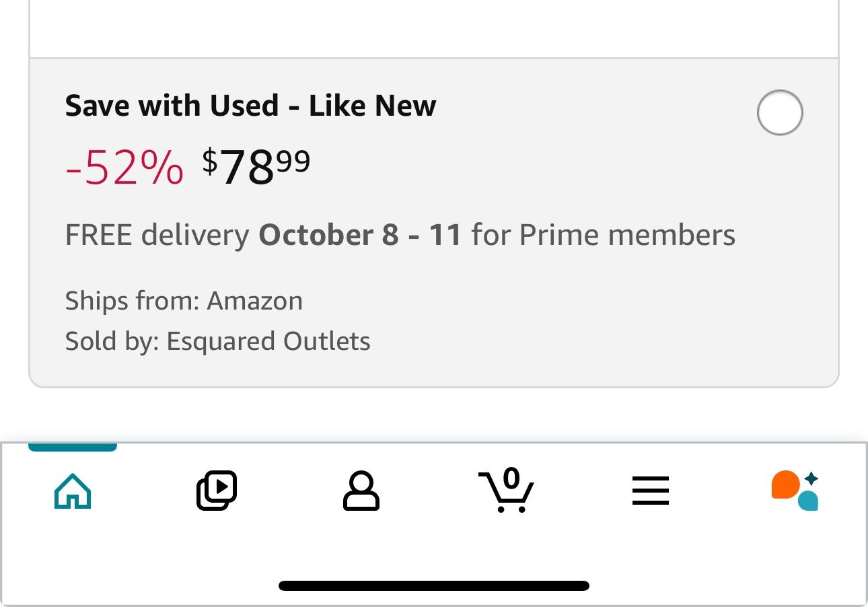This screenshot has width=868, height=607.
Task: Open seller Esquared Outlets
Action: click(x=268, y=341)
